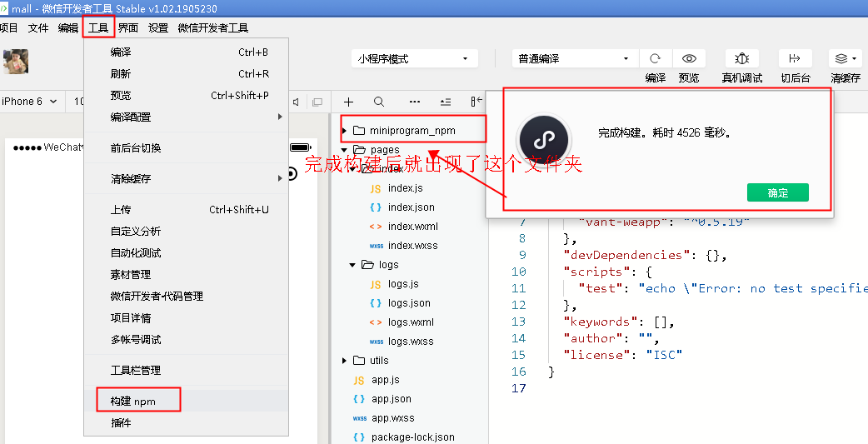Open 小程序模式 mode dropdown

[x=414, y=58]
